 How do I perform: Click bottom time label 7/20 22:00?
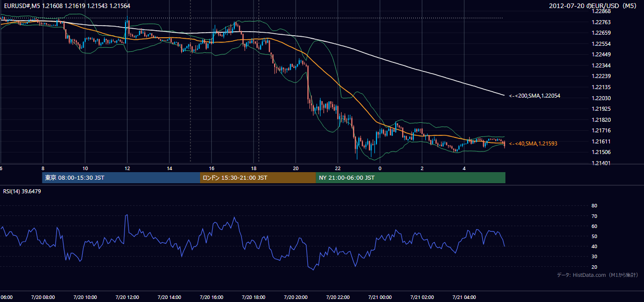[x=338, y=297]
